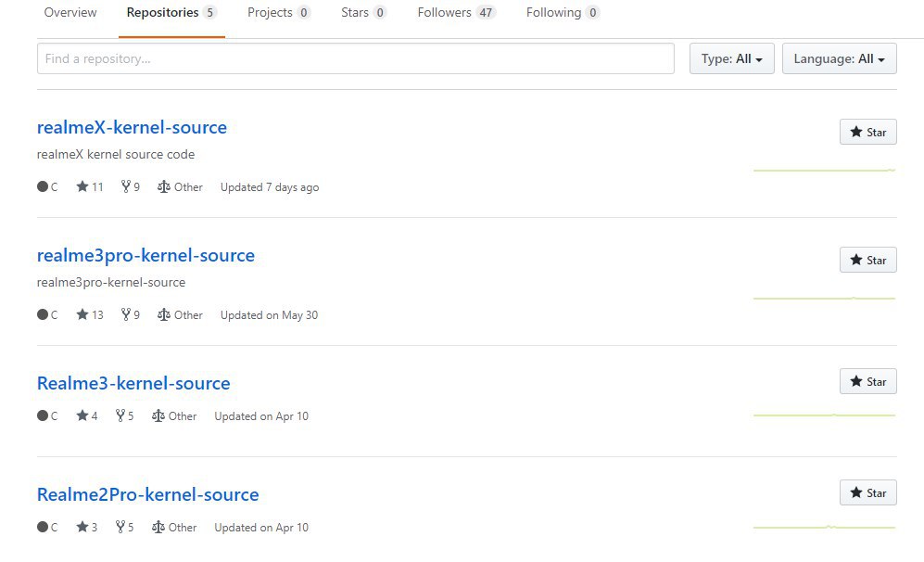
Task: Open the Stars tab
Action: point(363,12)
